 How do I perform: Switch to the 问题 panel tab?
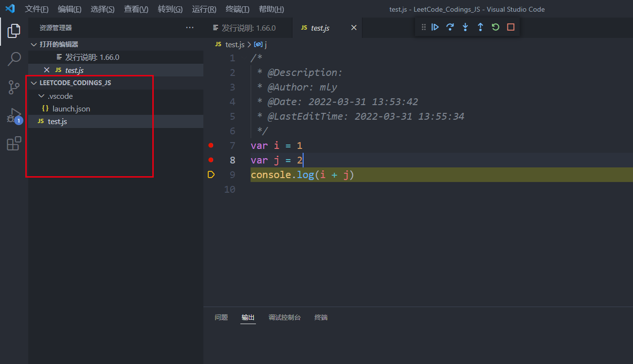[x=221, y=317]
